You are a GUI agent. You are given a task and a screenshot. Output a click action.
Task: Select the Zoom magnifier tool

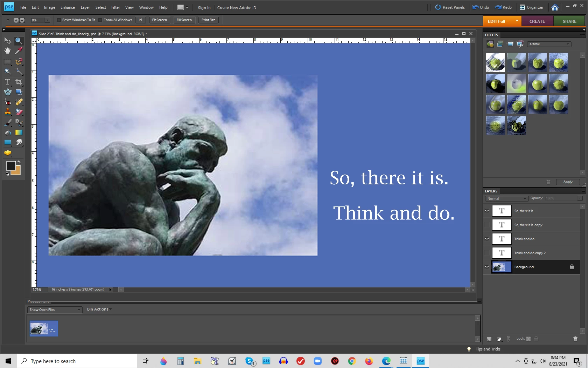[19, 41]
